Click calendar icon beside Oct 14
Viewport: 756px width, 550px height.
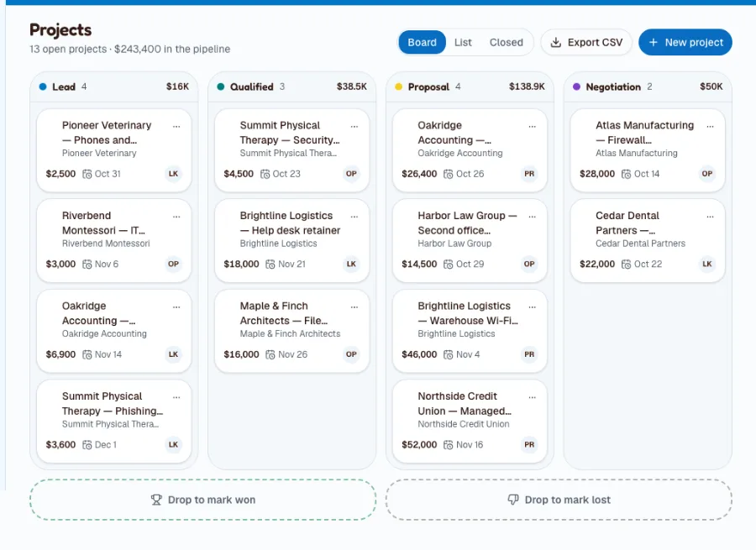(x=627, y=174)
